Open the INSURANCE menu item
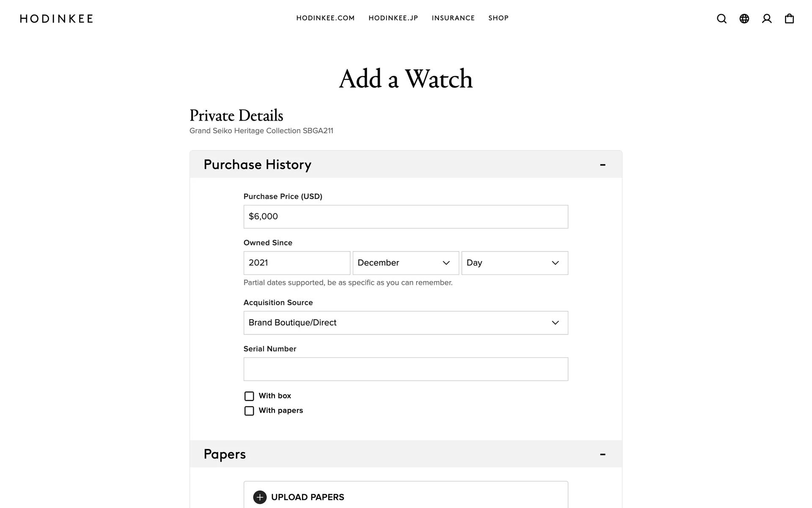 pos(453,18)
